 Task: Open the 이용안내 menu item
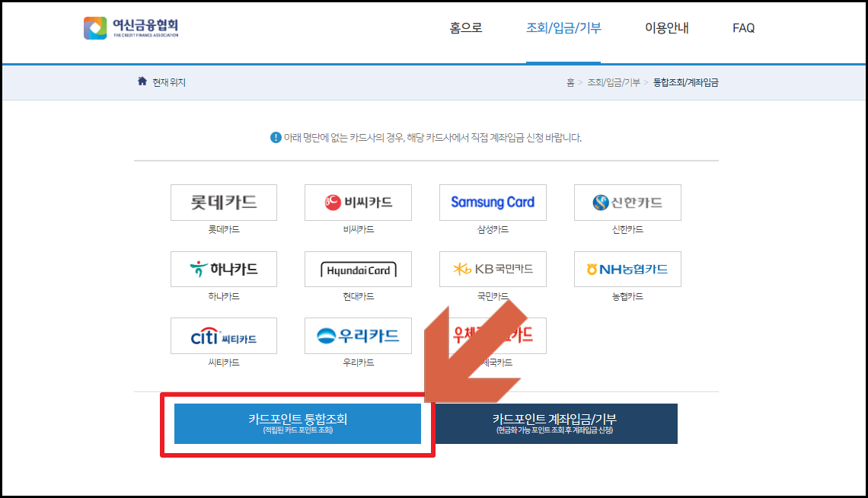(665, 28)
